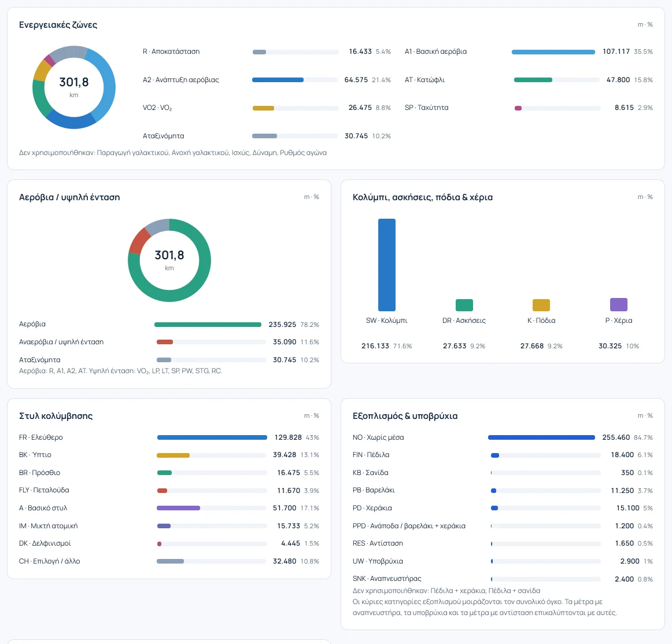
Task: Click the AT green threshold progress bar
Action: pos(533,80)
